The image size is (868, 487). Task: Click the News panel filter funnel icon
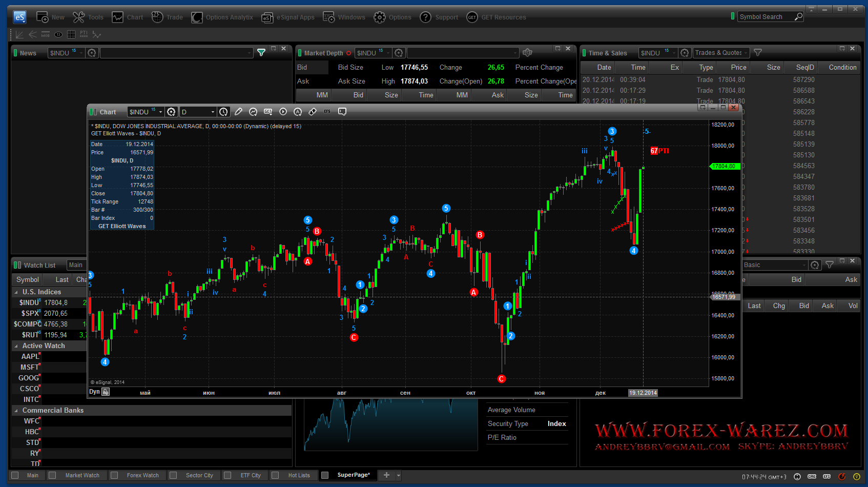261,53
